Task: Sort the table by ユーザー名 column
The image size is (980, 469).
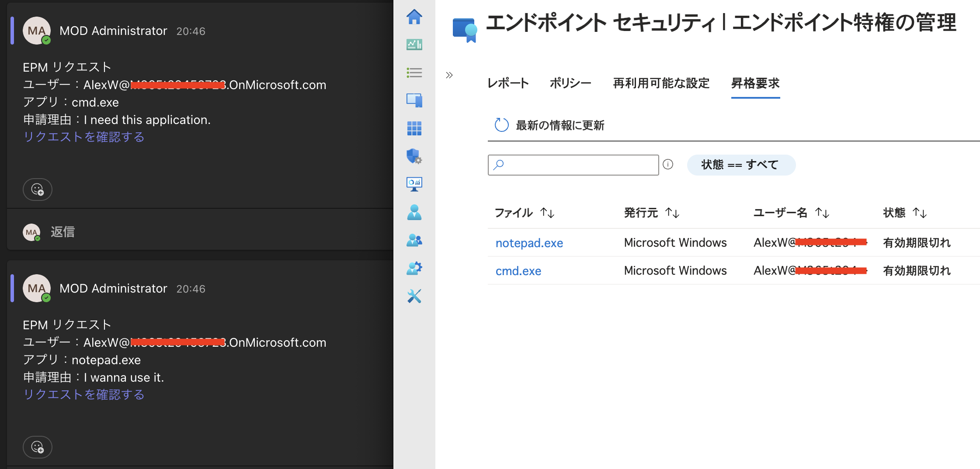Action: point(791,213)
